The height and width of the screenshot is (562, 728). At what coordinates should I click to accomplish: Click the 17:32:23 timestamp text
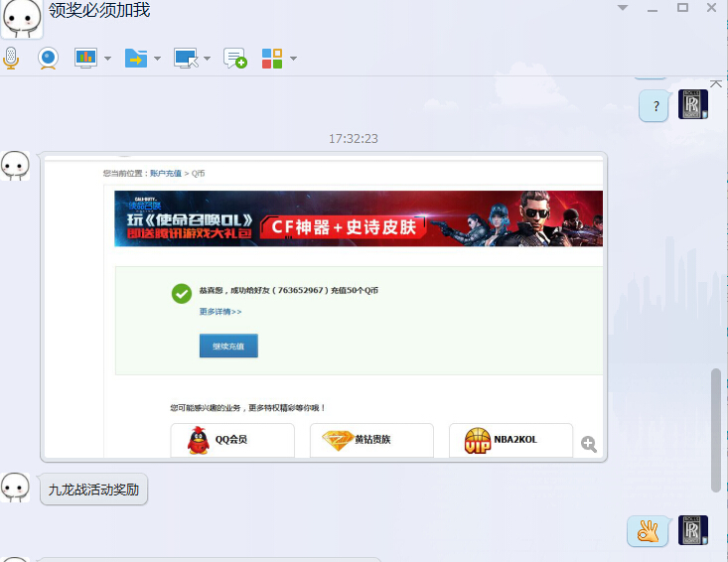click(x=354, y=139)
